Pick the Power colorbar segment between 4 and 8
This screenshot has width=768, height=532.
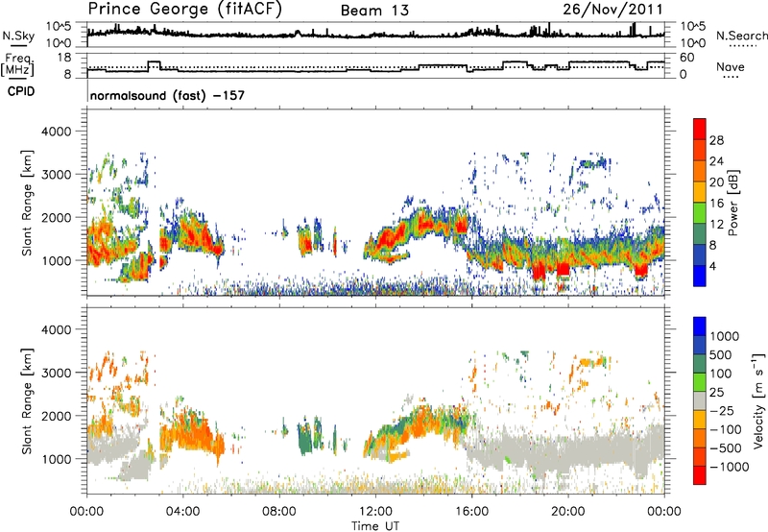(700, 254)
